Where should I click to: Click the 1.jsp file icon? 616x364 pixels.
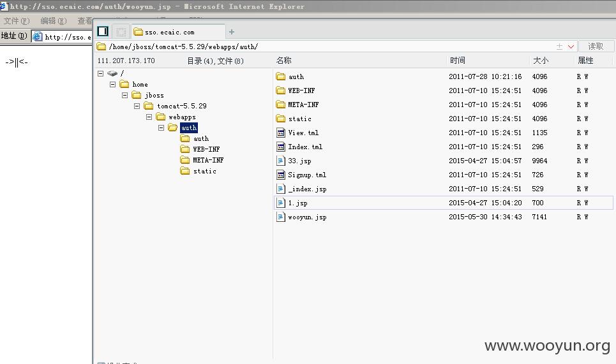coord(280,203)
